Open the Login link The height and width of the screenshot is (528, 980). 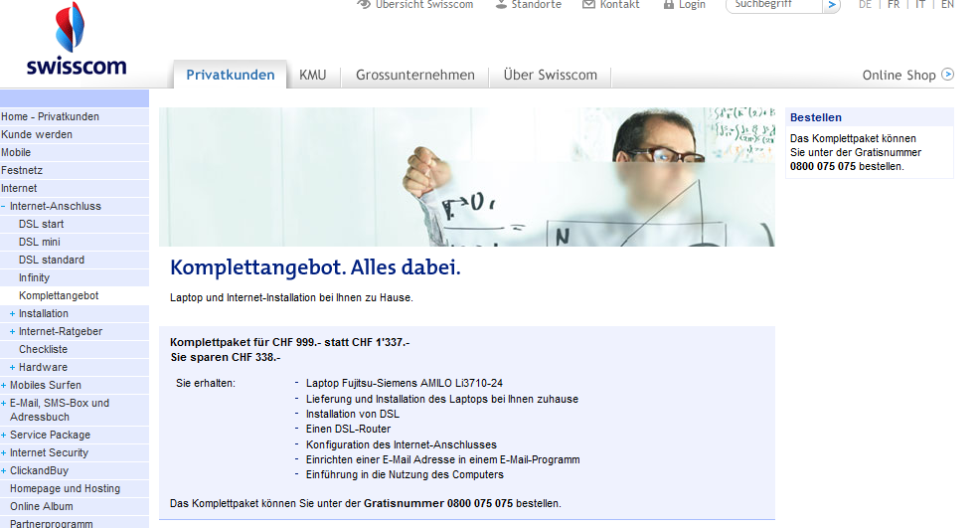coord(692,4)
